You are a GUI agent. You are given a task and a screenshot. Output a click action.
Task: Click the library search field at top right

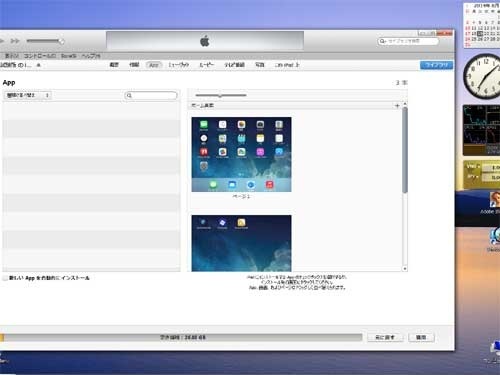[x=408, y=41]
